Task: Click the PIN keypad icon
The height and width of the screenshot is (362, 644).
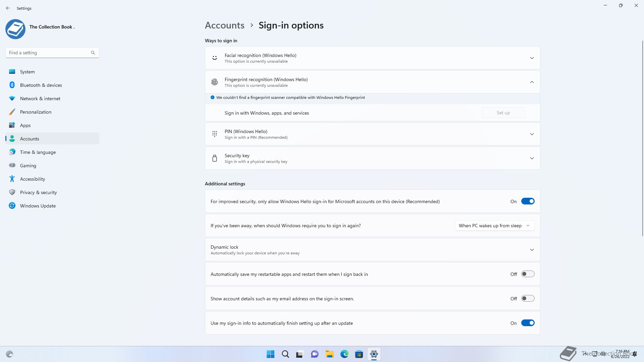Action: (x=215, y=134)
